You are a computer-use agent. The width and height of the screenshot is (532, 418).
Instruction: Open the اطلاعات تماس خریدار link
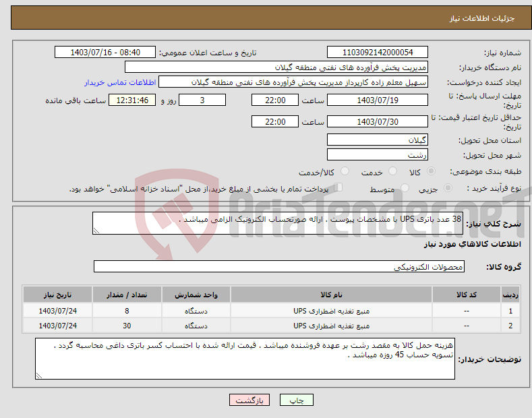(120, 82)
